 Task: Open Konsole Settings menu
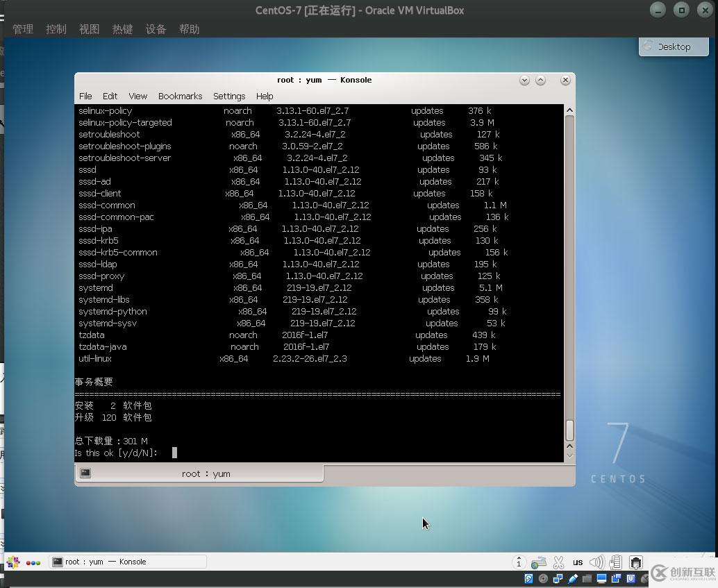click(x=229, y=96)
